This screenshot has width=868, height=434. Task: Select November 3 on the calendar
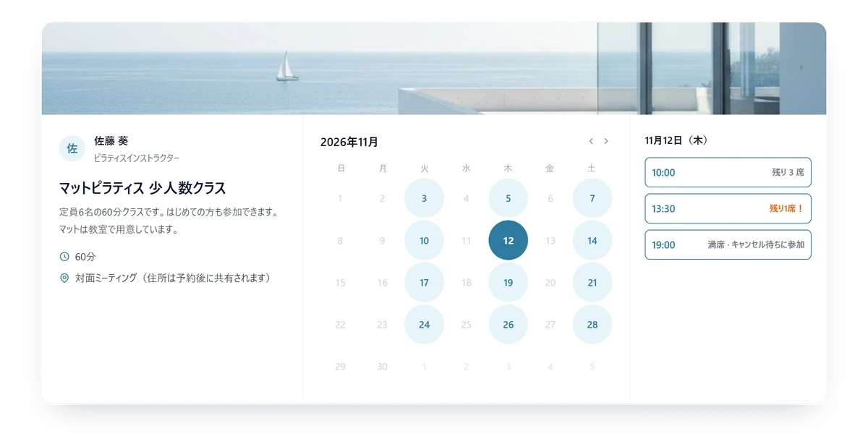tap(424, 198)
